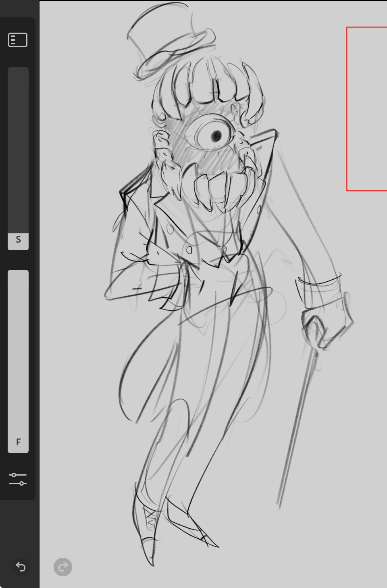Click the character's eyeball pupil

click(x=217, y=136)
